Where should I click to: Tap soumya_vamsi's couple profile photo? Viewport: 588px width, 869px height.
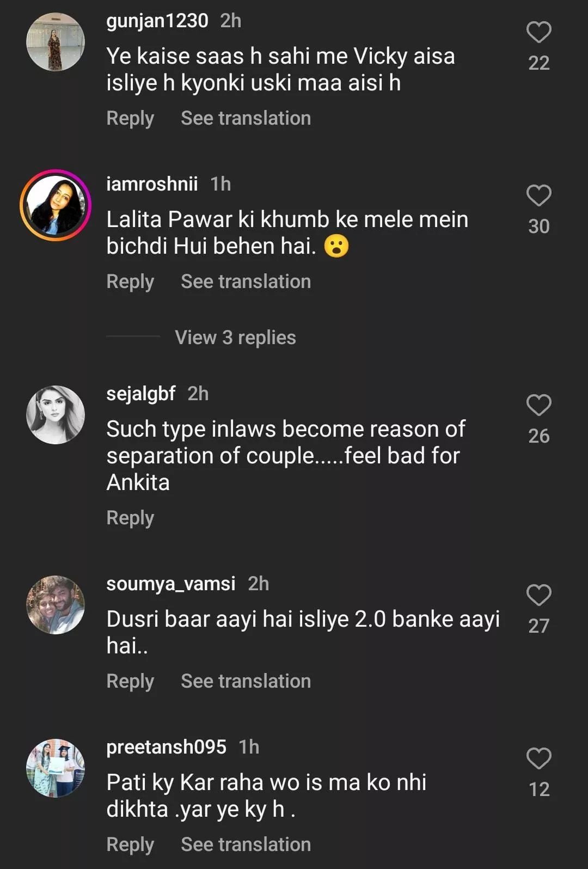[56, 605]
